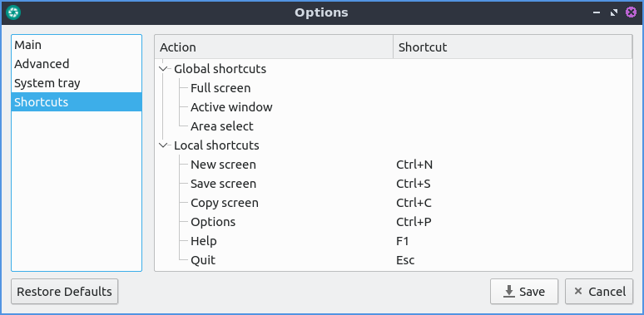
Task: Click the X icon on Cancel button
Action: [x=578, y=292]
